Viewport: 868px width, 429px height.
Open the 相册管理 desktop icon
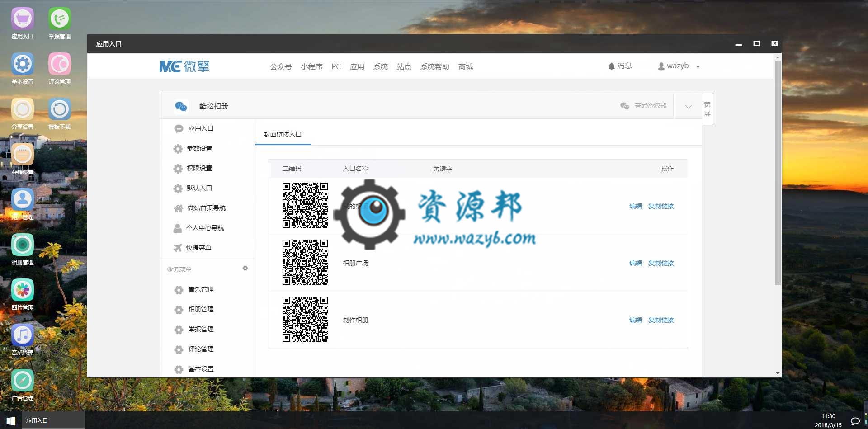[x=23, y=249]
